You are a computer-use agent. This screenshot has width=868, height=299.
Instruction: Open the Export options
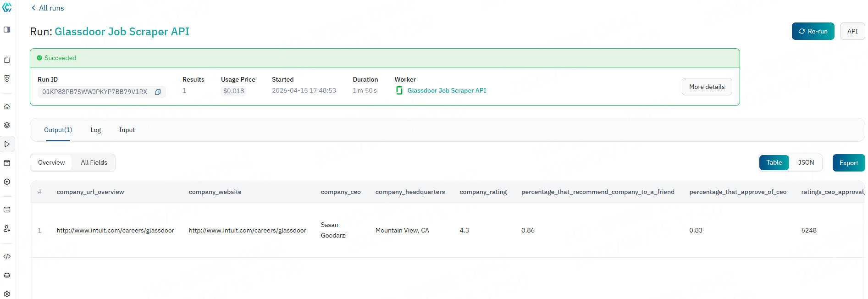pyautogui.click(x=848, y=163)
